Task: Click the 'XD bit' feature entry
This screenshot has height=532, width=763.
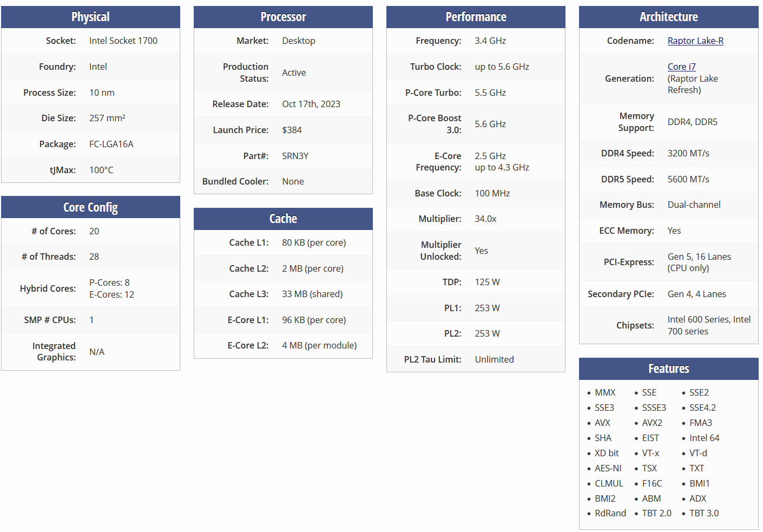Action: [x=607, y=453]
